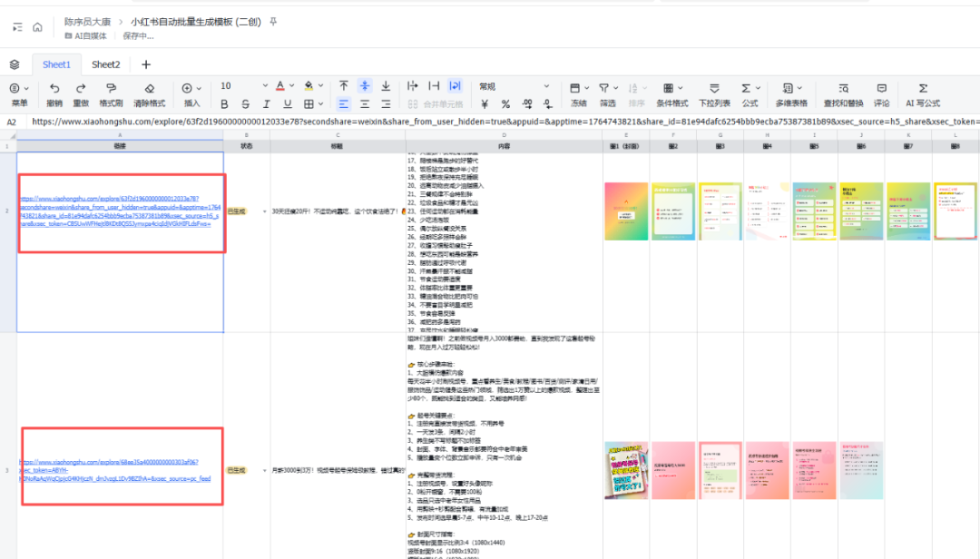This screenshot has height=559, width=980.
Task: Toggle bold formatting
Action: pyautogui.click(x=224, y=103)
